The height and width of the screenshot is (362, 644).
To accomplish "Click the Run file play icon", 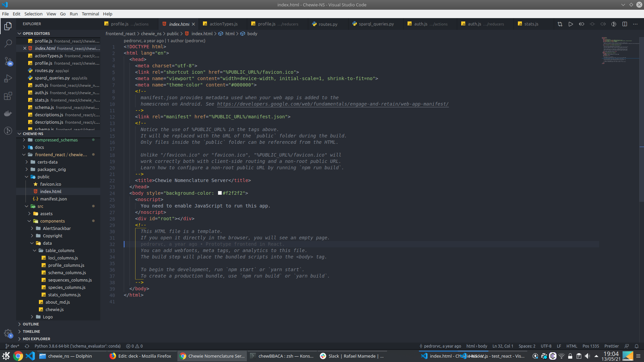I will pyautogui.click(x=571, y=24).
